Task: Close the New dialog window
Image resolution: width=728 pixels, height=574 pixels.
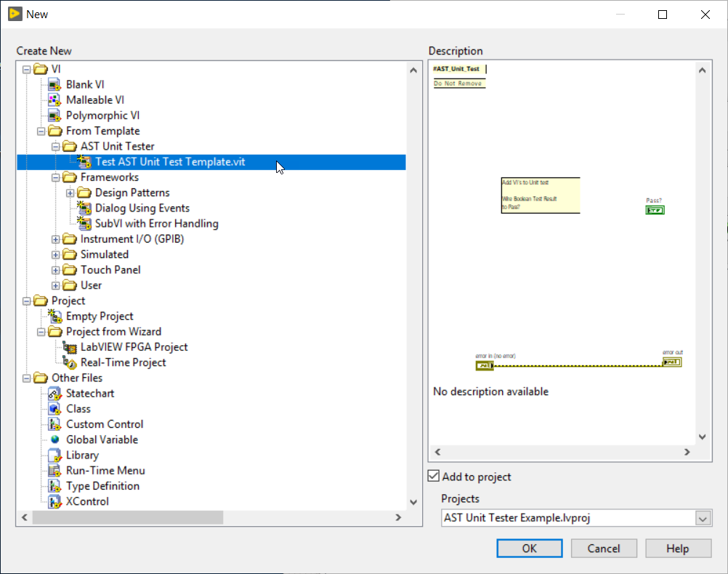Action: tap(705, 15)
